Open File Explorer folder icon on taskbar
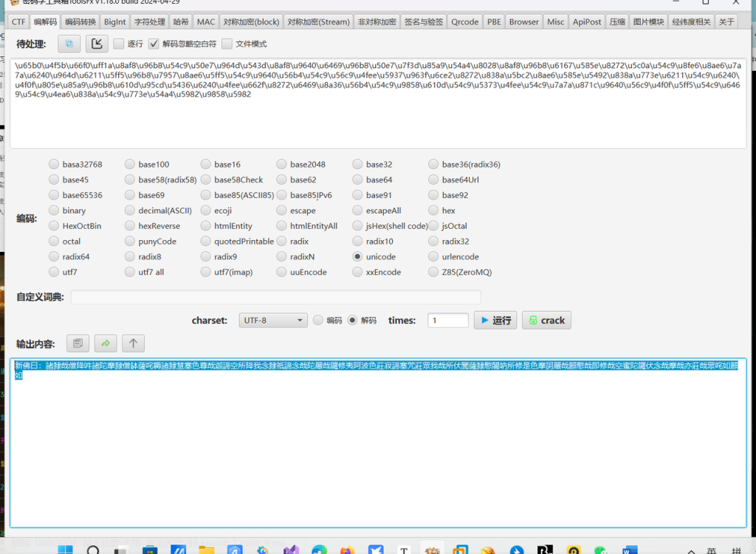The width and height of the screenshot is (756, 554). click(206, 549)
